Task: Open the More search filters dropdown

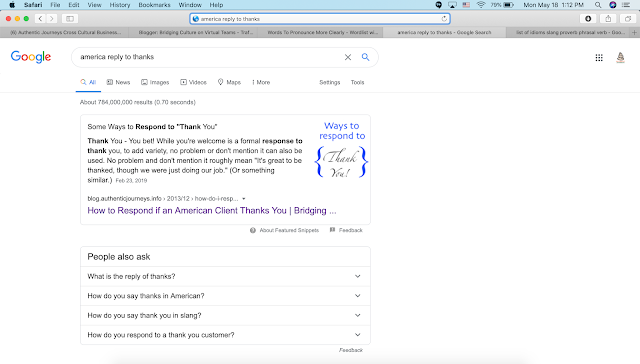Action: tap(261, 82)
